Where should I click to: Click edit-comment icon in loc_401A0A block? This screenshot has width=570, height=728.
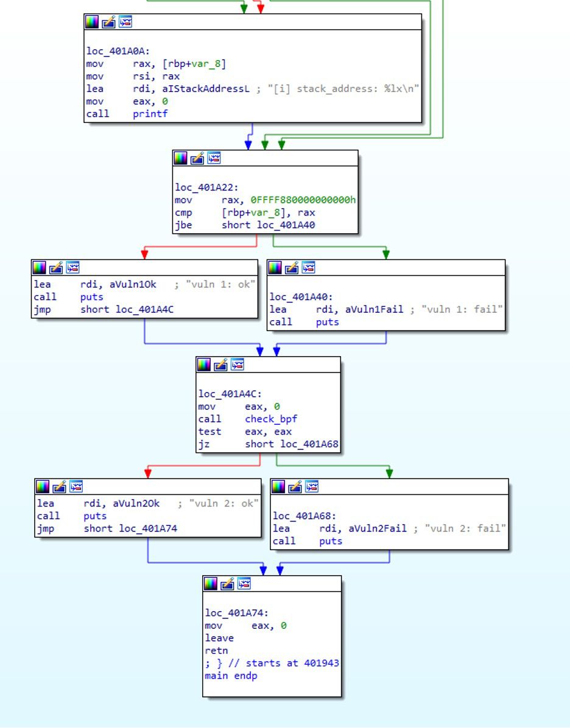[109, 22]
